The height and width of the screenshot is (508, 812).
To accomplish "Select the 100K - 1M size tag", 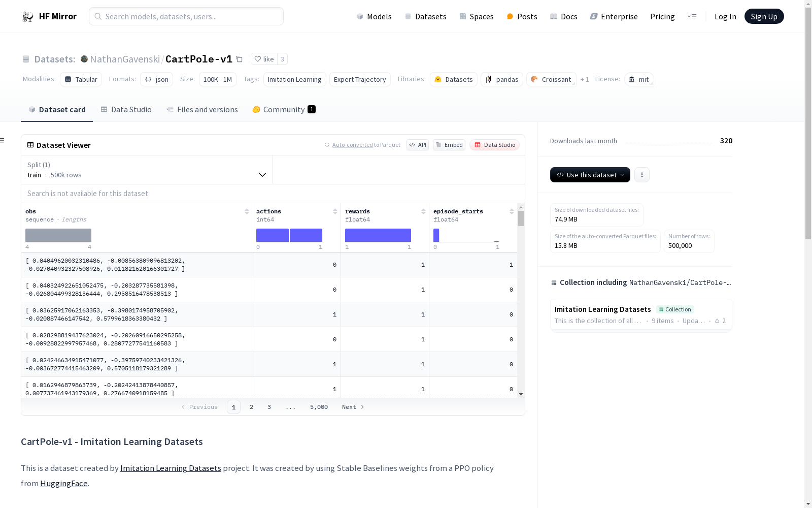I will pyautogui.click(x=218, y=79).
